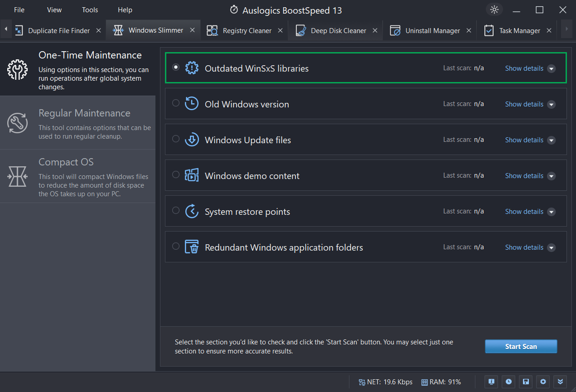Click the clock icon in status bar

tap(508, 382)
